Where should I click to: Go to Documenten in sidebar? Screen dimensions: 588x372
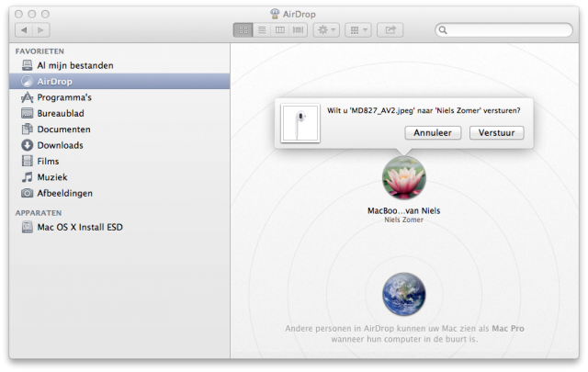(63, 130)
